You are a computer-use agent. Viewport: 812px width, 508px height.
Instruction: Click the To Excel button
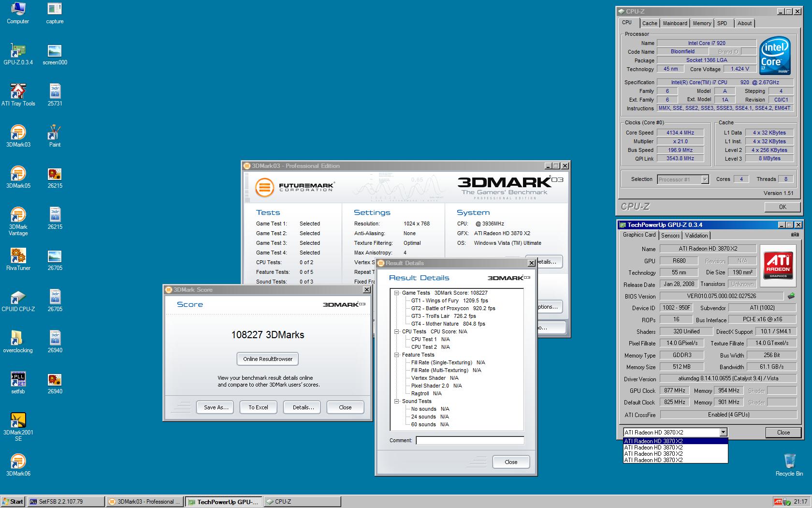point(258,407)
